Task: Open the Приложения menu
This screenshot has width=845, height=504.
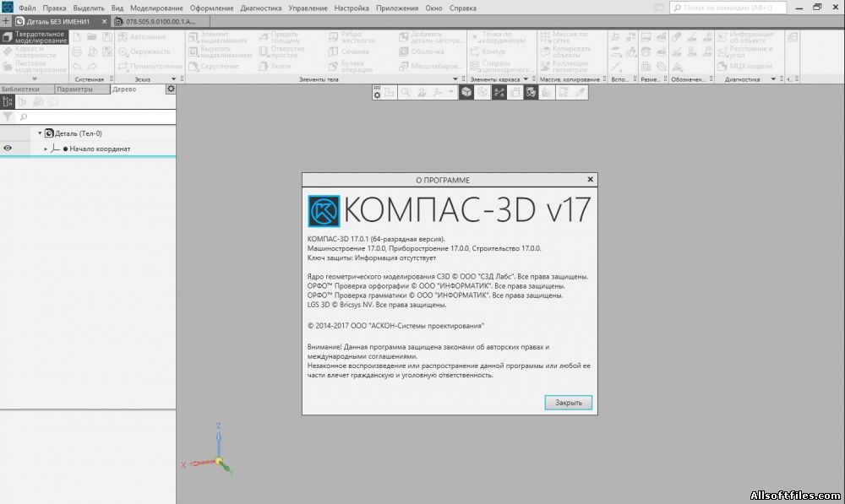Action: click(397, 8)
